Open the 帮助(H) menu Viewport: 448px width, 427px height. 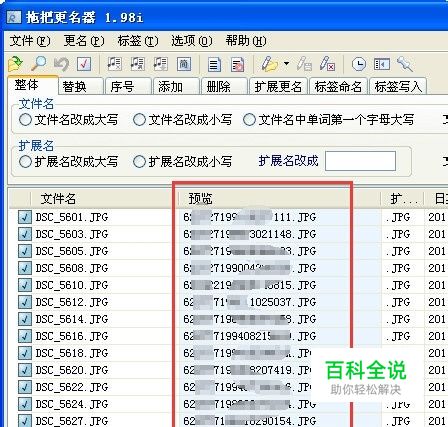coord(246,41)
